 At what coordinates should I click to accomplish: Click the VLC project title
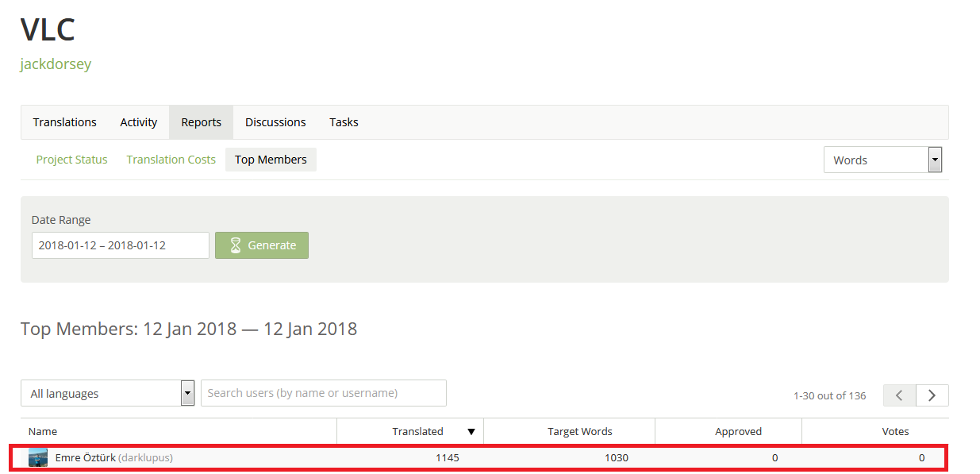click(x=48, y=29)
